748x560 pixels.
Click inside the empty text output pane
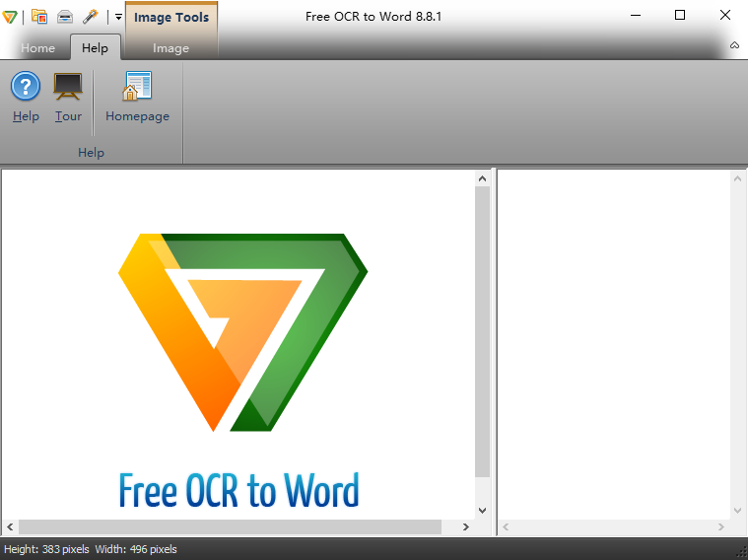(x=614, y=344)
